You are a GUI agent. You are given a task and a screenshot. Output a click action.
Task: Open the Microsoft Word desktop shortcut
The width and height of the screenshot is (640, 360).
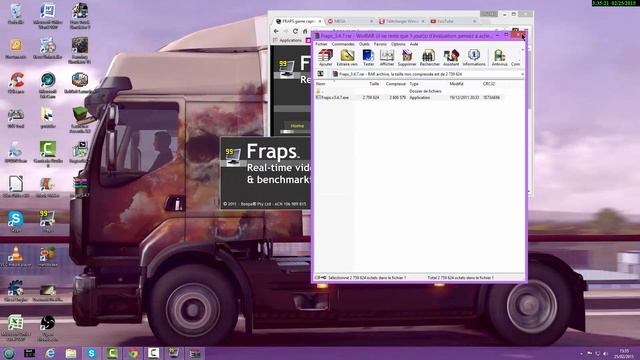(x=48, y=16)
